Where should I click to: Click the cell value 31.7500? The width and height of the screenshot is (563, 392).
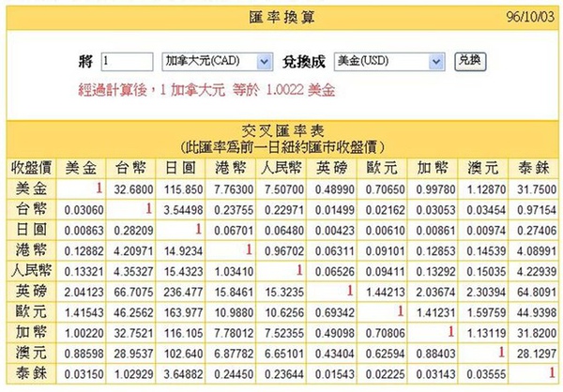[x=537, y=189]
